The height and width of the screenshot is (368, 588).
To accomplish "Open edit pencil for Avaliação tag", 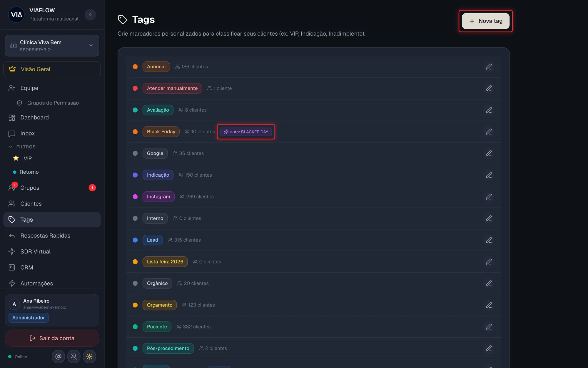I will 489,110.
